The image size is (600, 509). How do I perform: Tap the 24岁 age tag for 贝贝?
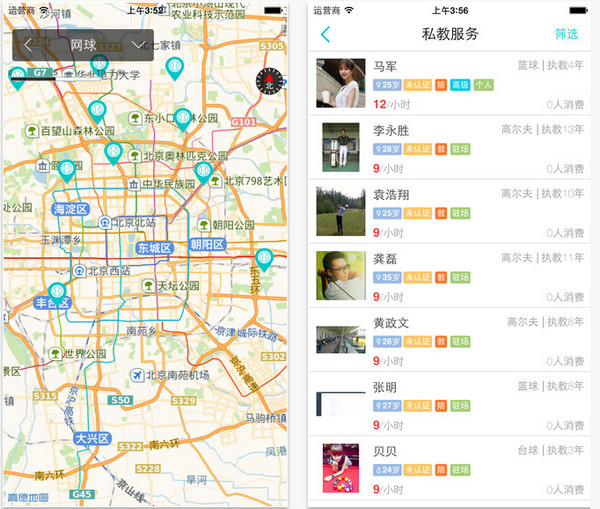point(387,470)
